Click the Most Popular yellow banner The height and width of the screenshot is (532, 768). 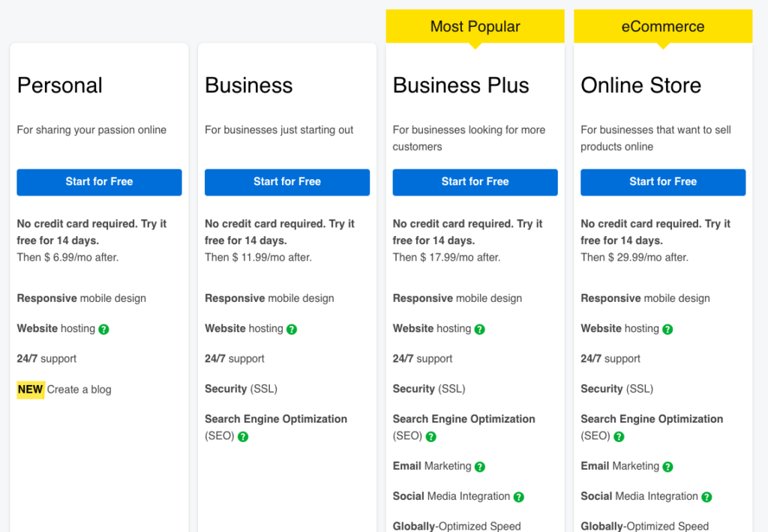click(475, 27)
